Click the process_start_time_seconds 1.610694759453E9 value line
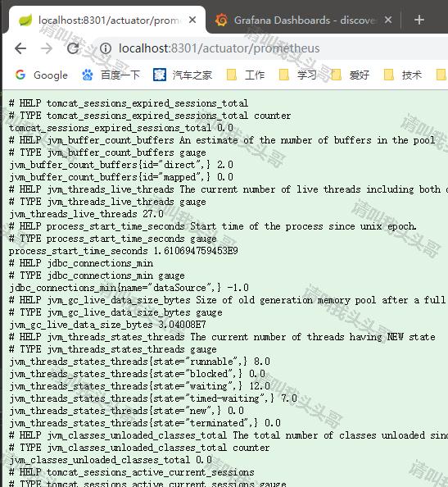 (124, 251)
